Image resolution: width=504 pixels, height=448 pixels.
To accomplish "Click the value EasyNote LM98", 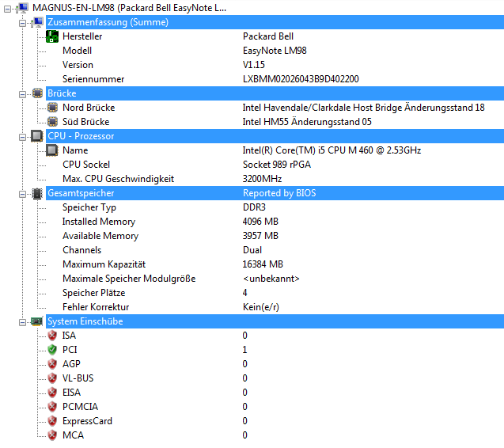I will [x=275, y=51].
